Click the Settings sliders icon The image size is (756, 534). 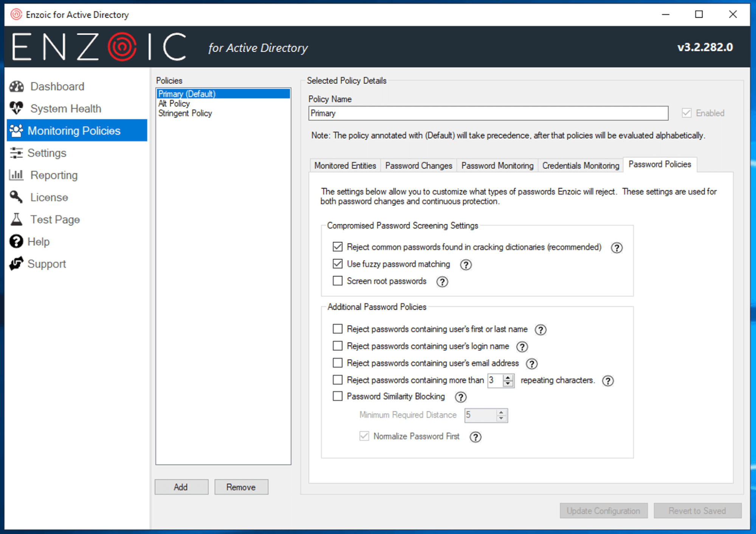click(x=16, y=153)
